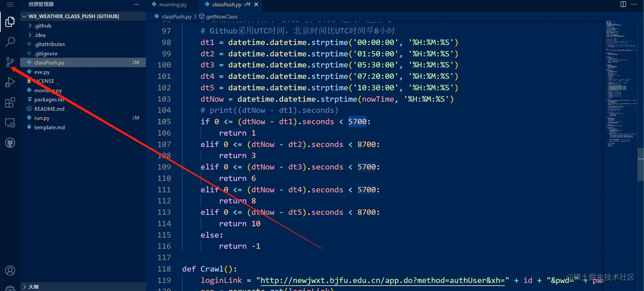Click 'return 3' on line 108
Image resolution: width=644 pixels, height=291 pixels.
tap(238, 156)
